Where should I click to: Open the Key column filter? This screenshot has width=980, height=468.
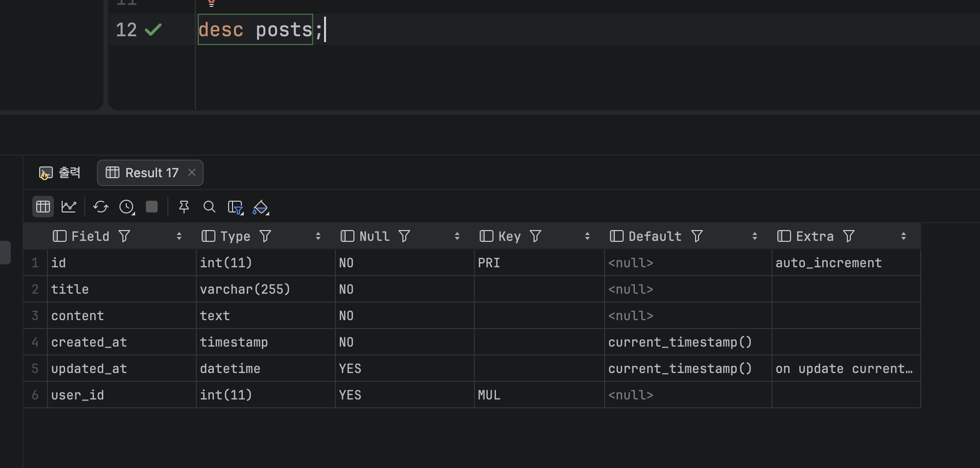[536, 236]
